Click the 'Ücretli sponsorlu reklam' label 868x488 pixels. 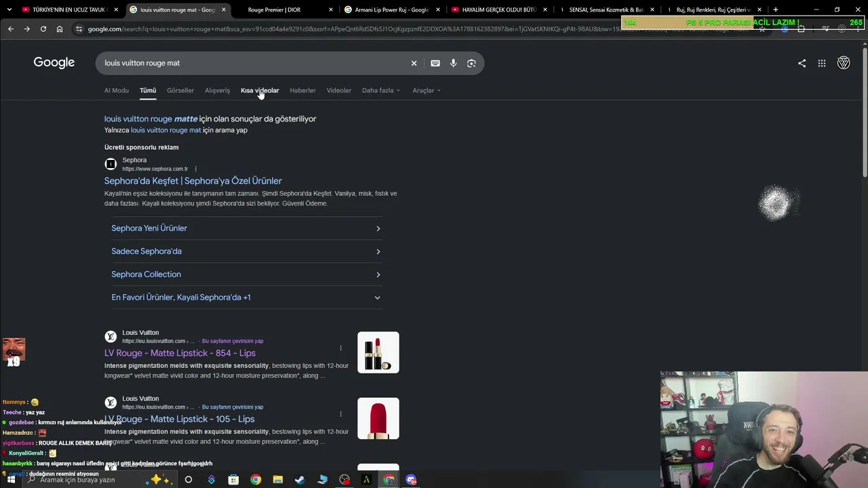142,147
